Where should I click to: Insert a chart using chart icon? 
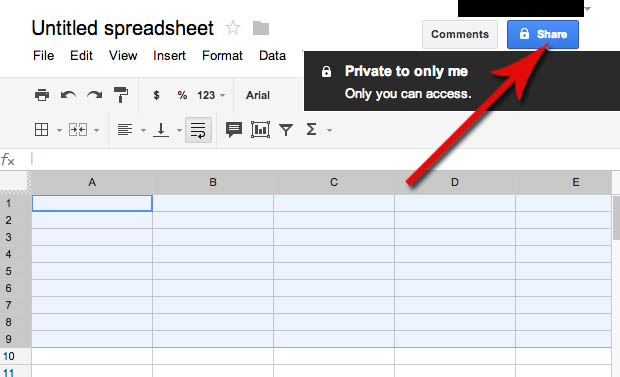[260, 129]
